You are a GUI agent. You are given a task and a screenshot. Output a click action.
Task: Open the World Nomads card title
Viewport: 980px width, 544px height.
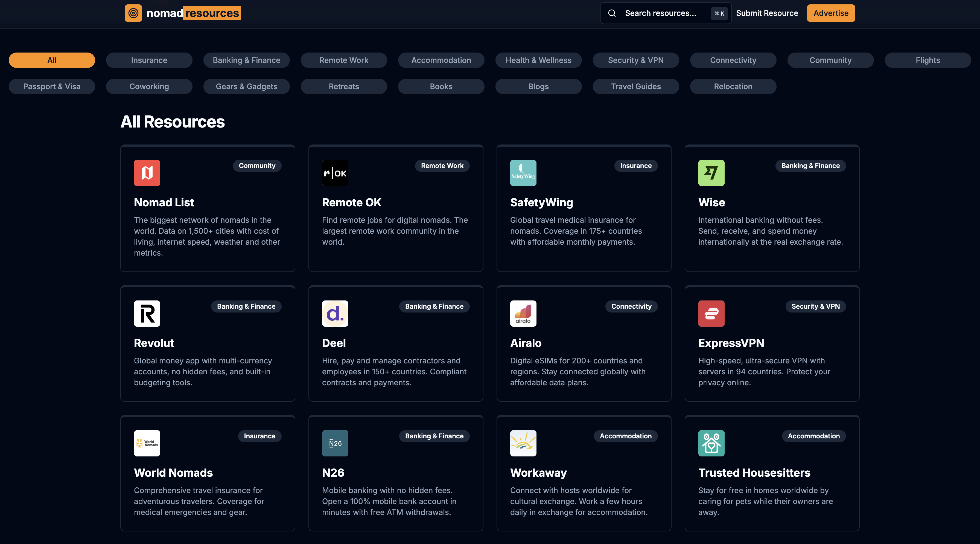pos(173,473)
